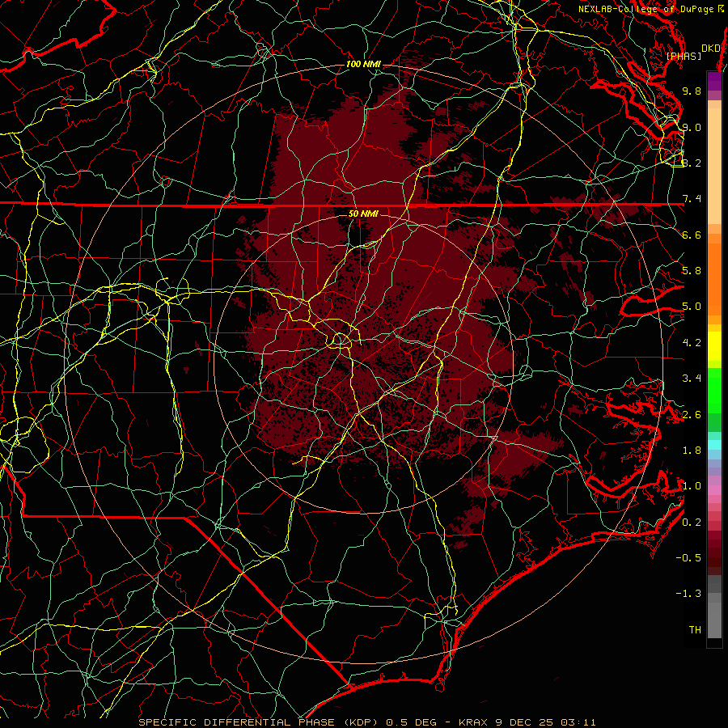728x728 pixels.
Task: Click the 1.0 color scale value
Action: (x=692, y=486)
